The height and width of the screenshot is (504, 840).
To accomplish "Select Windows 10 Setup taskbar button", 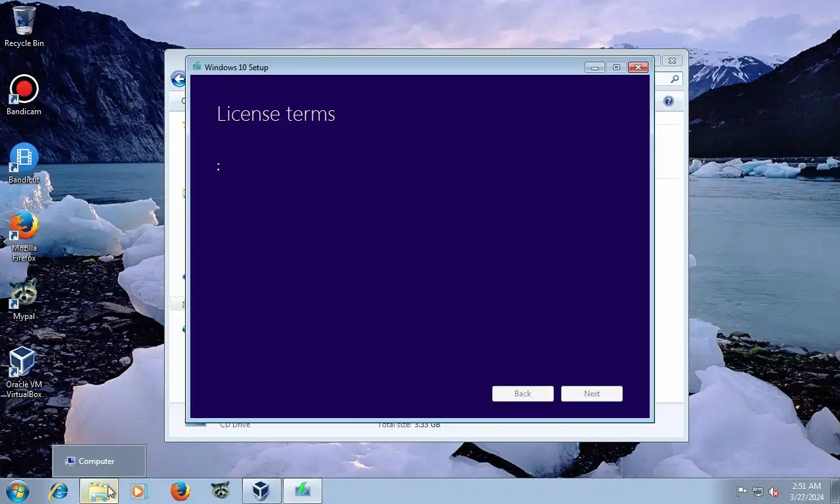I will click(302, 491).
